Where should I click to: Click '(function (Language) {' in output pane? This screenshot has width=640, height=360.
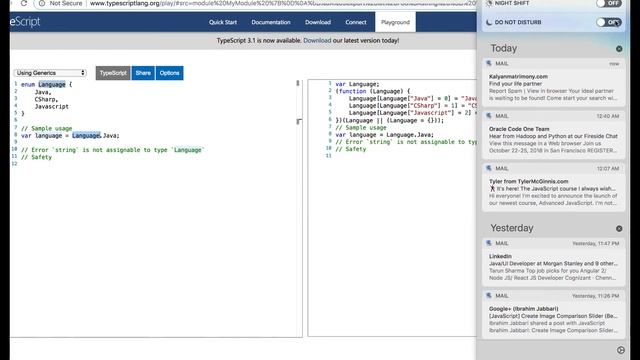373,91
